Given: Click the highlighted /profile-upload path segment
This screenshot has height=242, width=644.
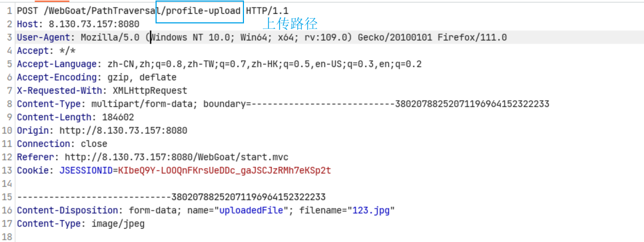Looking at the screenshot, I should point(200,11).
